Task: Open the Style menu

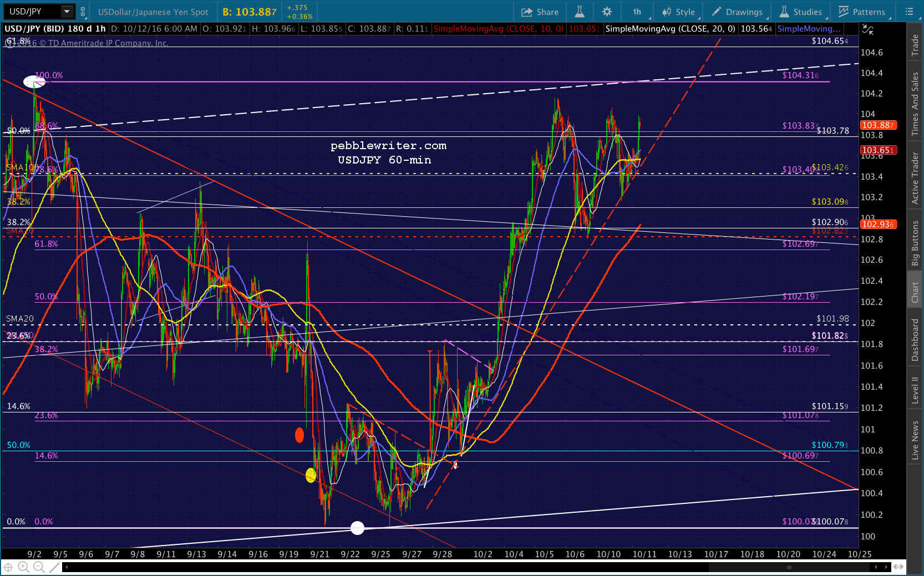Action: (x=679, y=12)
